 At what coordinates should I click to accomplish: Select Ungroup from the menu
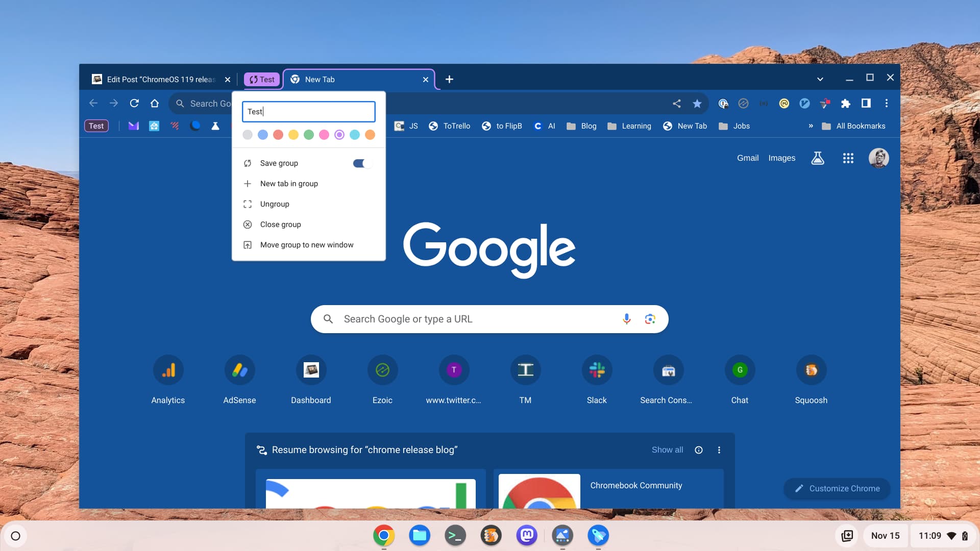click(309, 204)
